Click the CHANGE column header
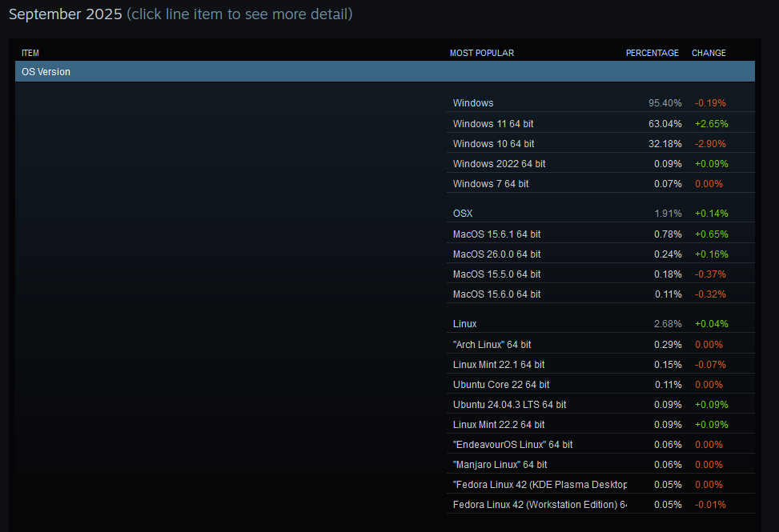The height and width of the screenshot is (532, 779). click(709, 53)
